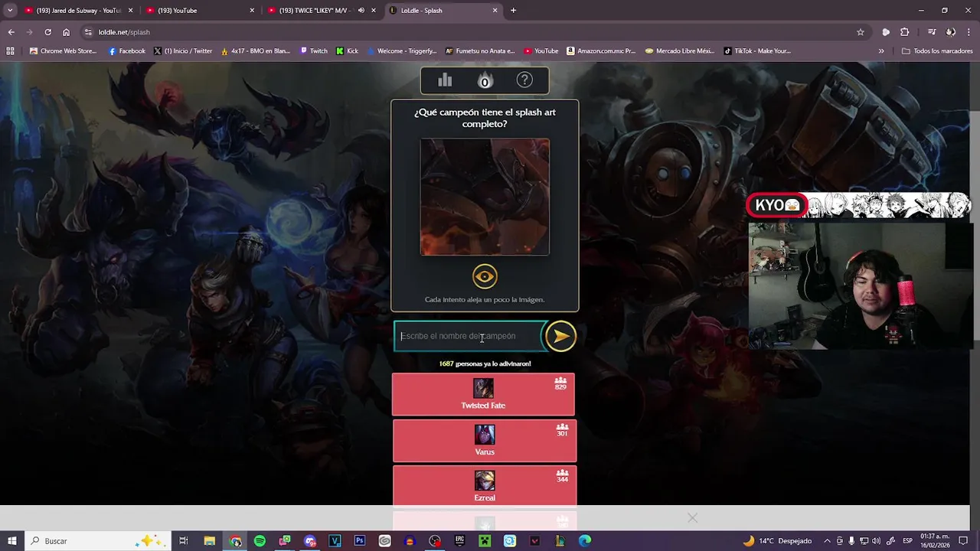The height and width of the screenshot is (551, 980).
Task: Open the browser extensions puzzle icon
Action: (x=905, y=32)
